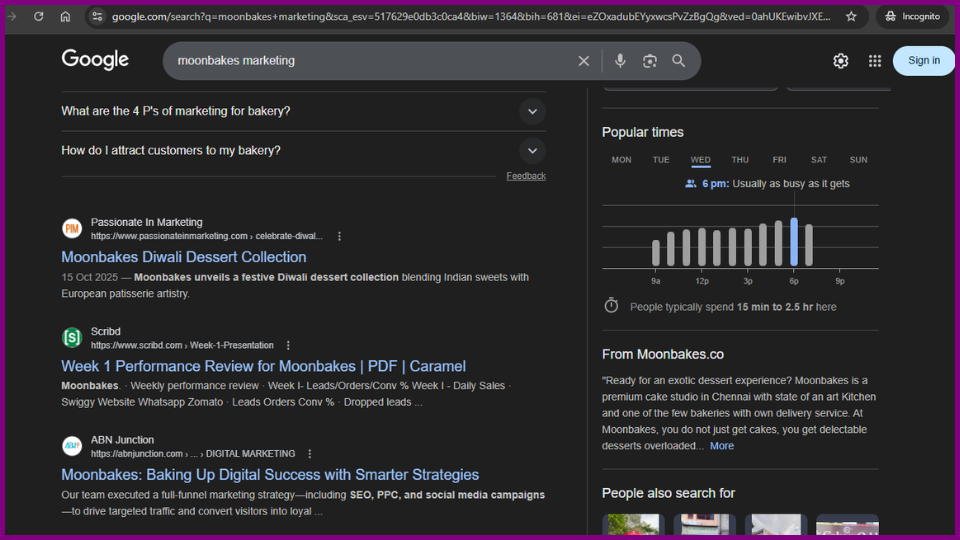This screenshot has width=960, height=540.
Task: Click the Sign in button
Action: (923, 61)
